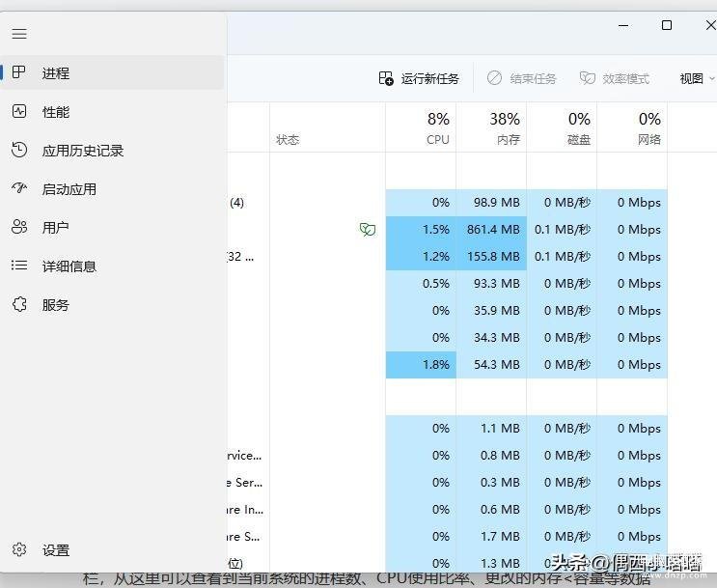Viewport: 717px width, 588px height.
Task: Switch to 详细信息 page
Action: click(x=69, y=266)
